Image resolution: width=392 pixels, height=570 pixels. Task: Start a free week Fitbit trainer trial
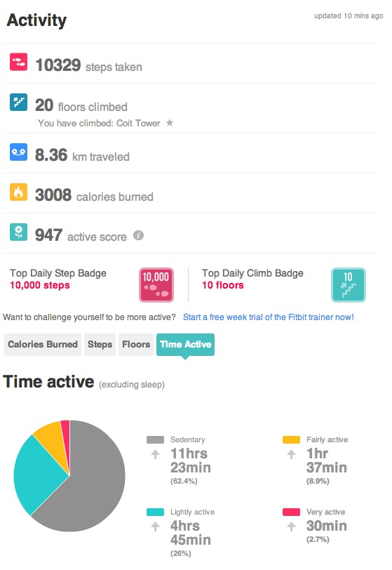click(x=269, y=317)
